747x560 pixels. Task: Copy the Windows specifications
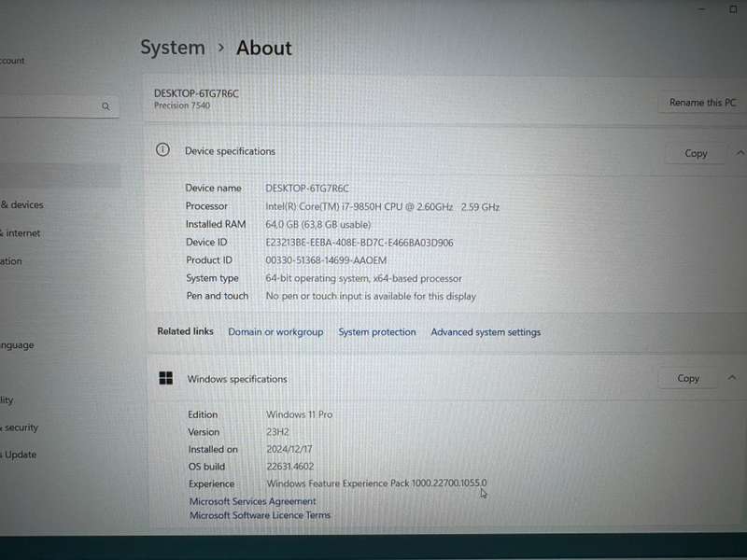688,378
